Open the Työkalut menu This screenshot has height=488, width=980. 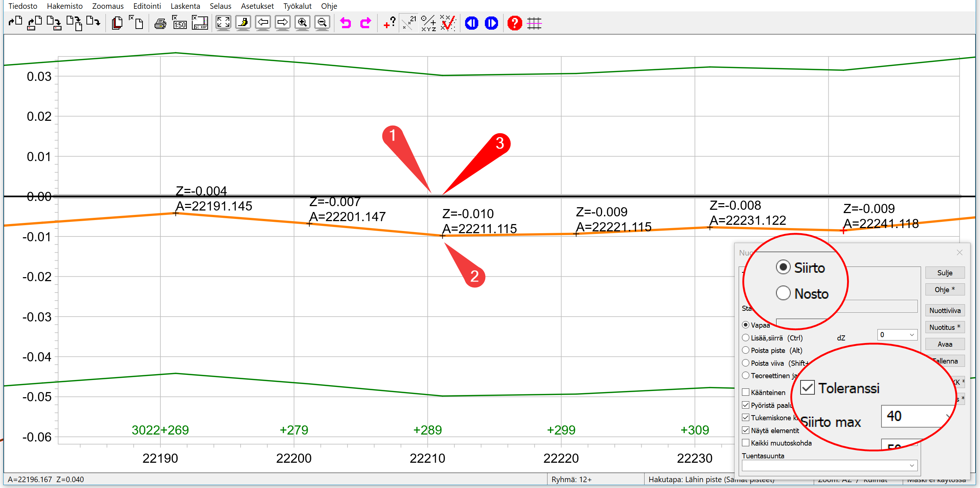(297, 6)
